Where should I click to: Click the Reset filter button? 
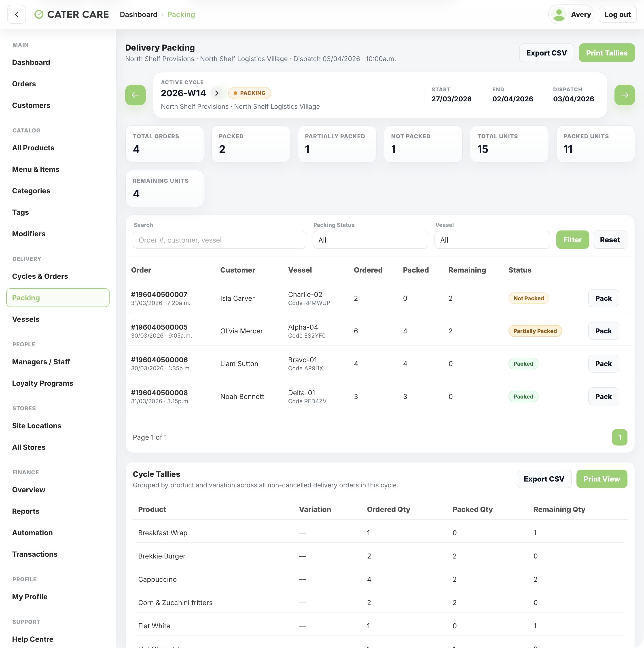point(610,240)
